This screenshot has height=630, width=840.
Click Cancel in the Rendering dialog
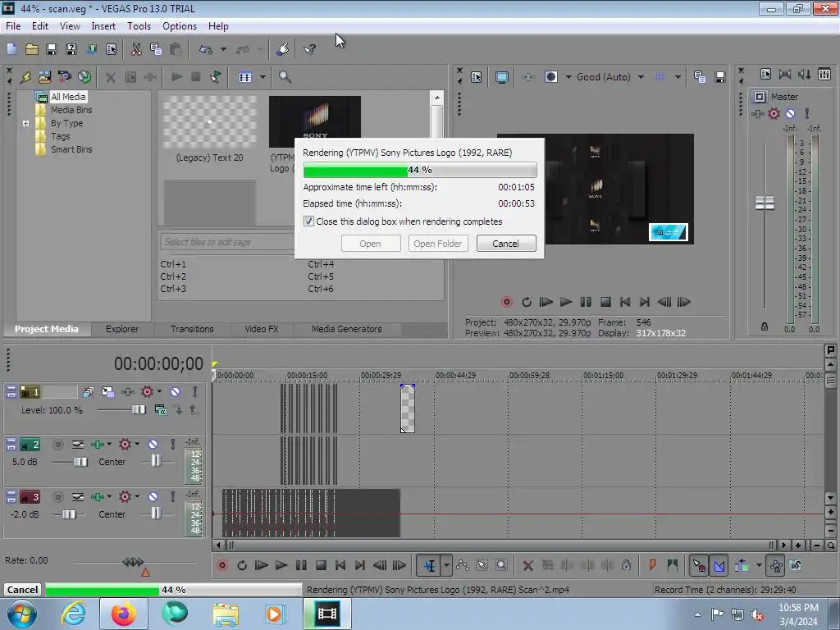(505, 244)
